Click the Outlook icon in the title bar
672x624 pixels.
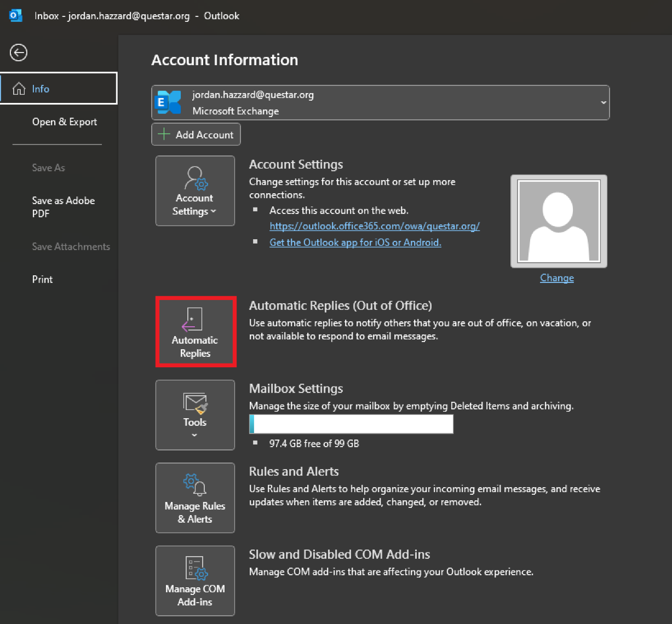[16, 15]
